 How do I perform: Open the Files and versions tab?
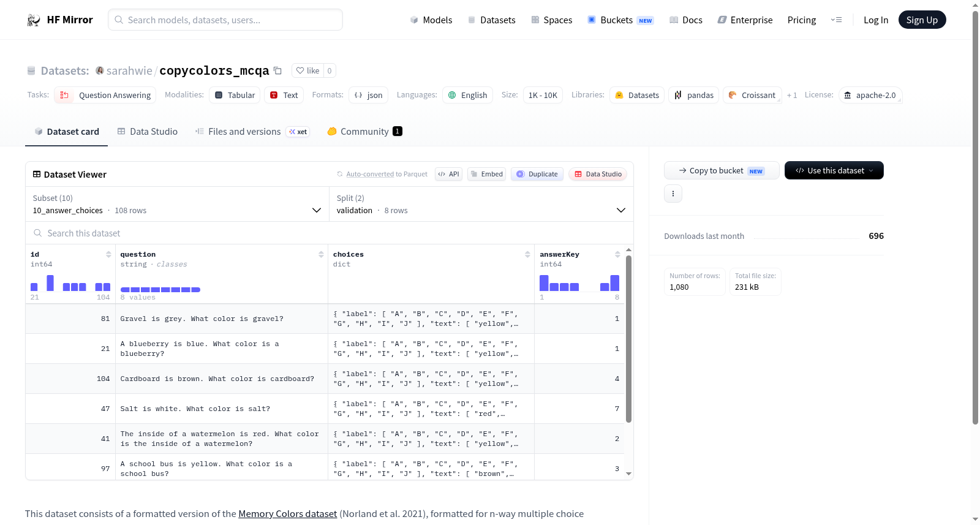[x=252, y=132]
